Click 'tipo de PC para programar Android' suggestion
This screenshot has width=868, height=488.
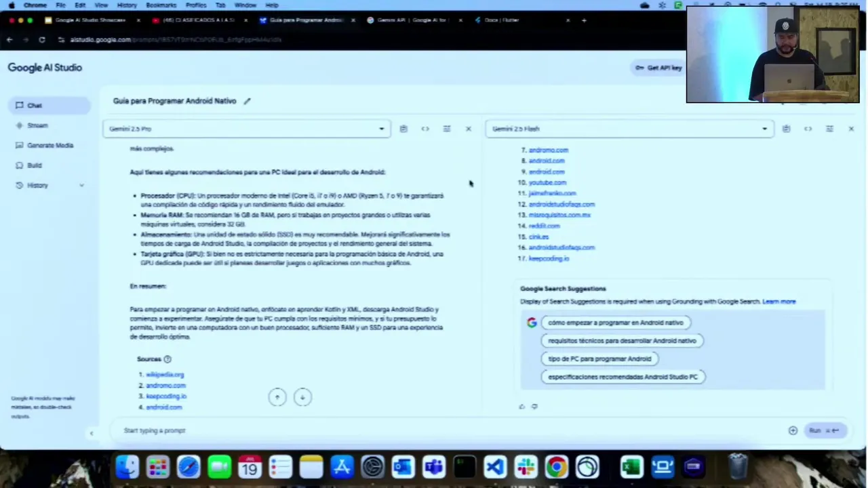click(599, 359)
